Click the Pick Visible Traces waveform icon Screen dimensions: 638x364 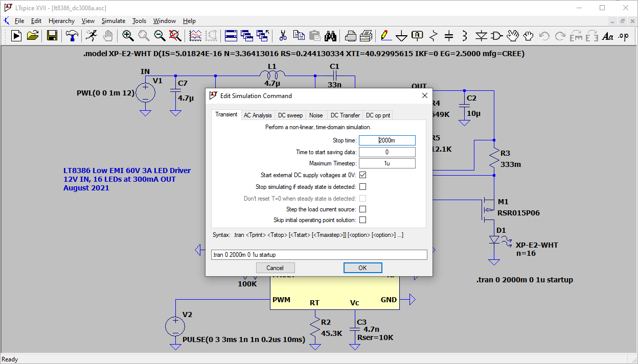(195, 35)
